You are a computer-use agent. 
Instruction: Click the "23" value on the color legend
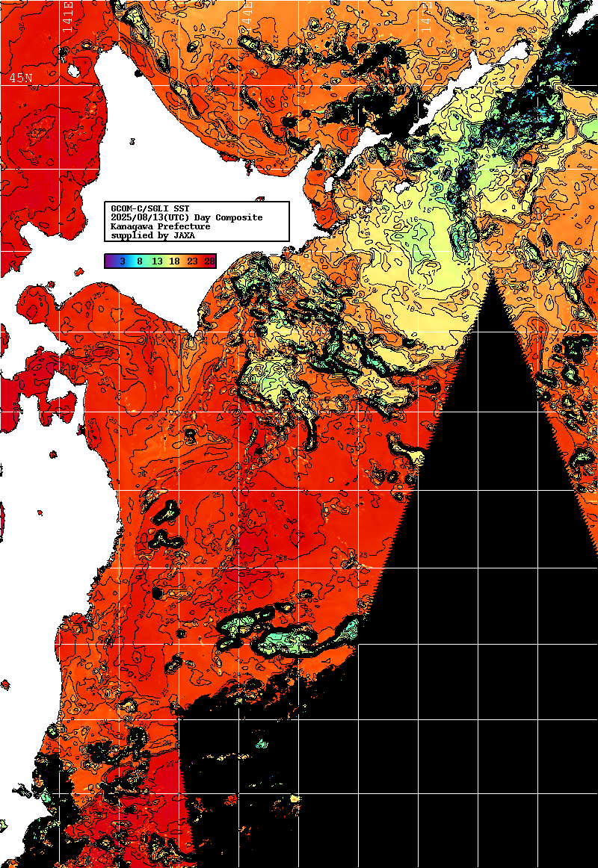pos(192,261)
